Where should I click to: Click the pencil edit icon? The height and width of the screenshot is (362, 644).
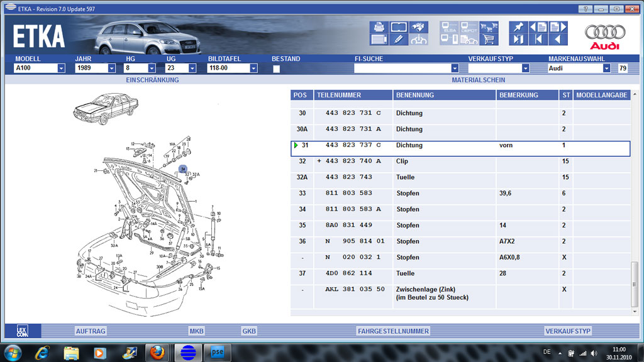point(398,40)
